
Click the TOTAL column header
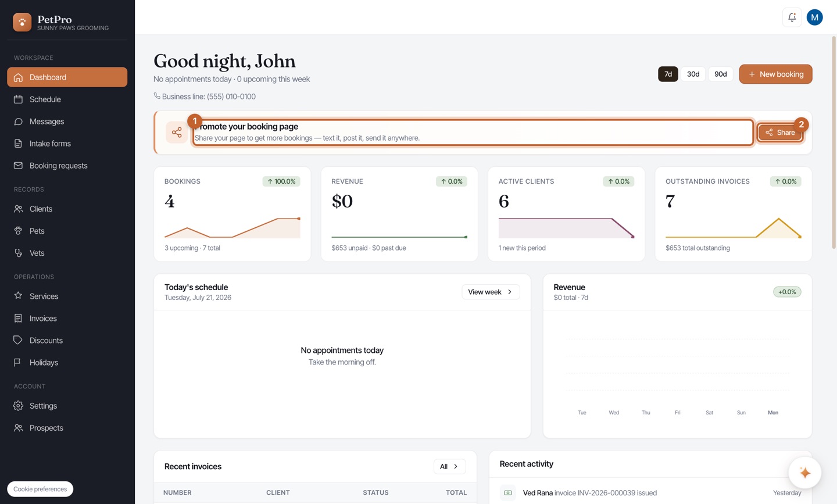[x=456, y=492]
